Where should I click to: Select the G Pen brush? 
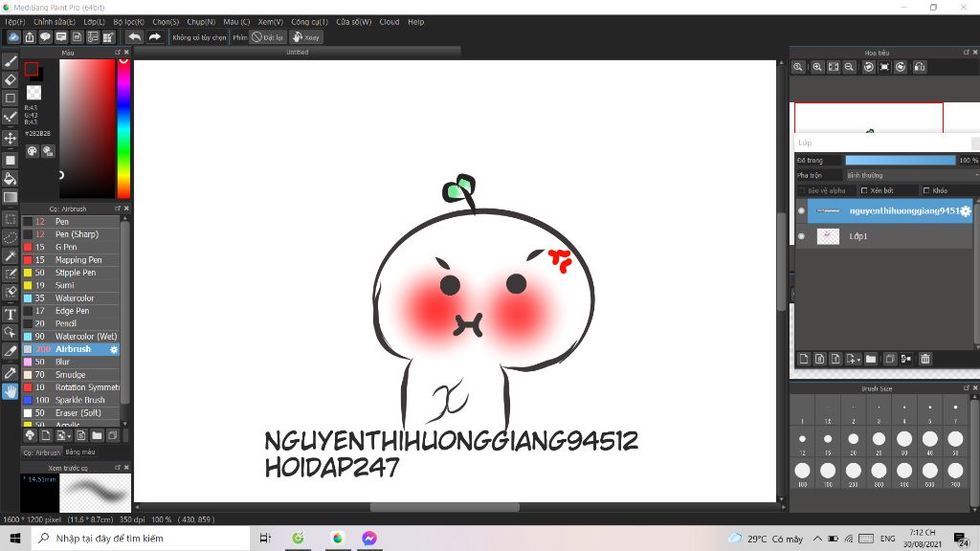[71, 247]
